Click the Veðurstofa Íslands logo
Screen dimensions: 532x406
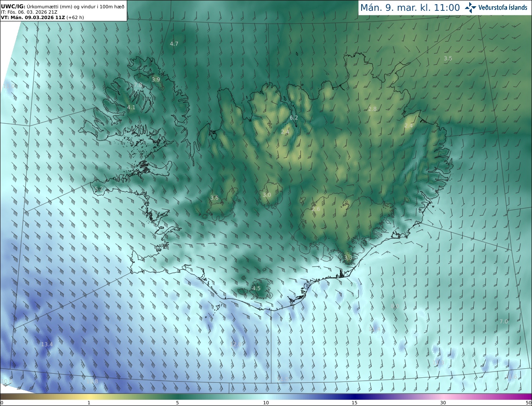click(x=496, y=7)
